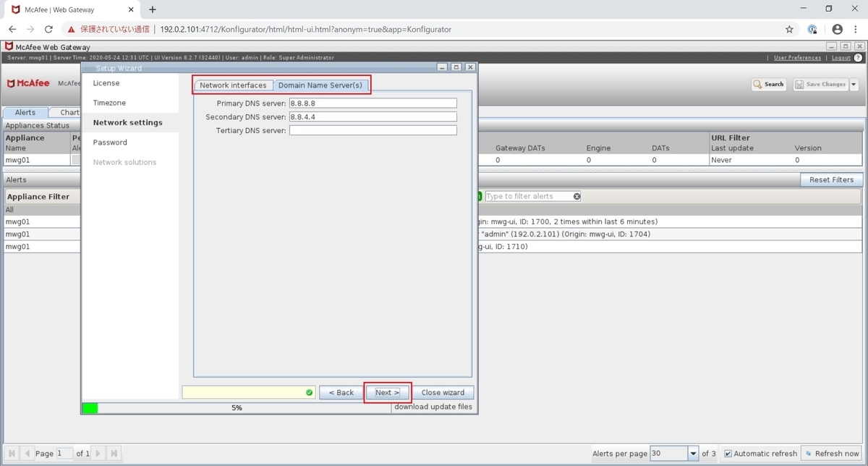
Task: Click the setup progress bar at 5%
Action: (x=237, y=407)
